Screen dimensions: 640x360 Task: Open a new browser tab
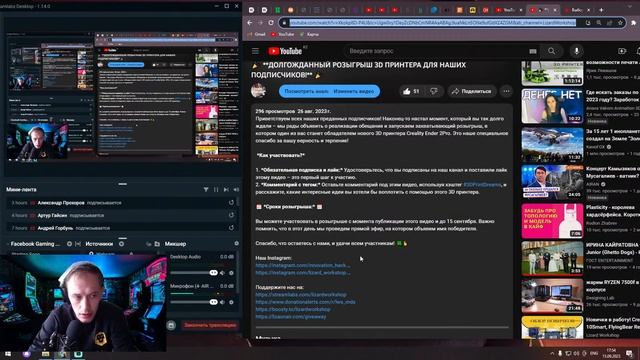pos(601,9)
